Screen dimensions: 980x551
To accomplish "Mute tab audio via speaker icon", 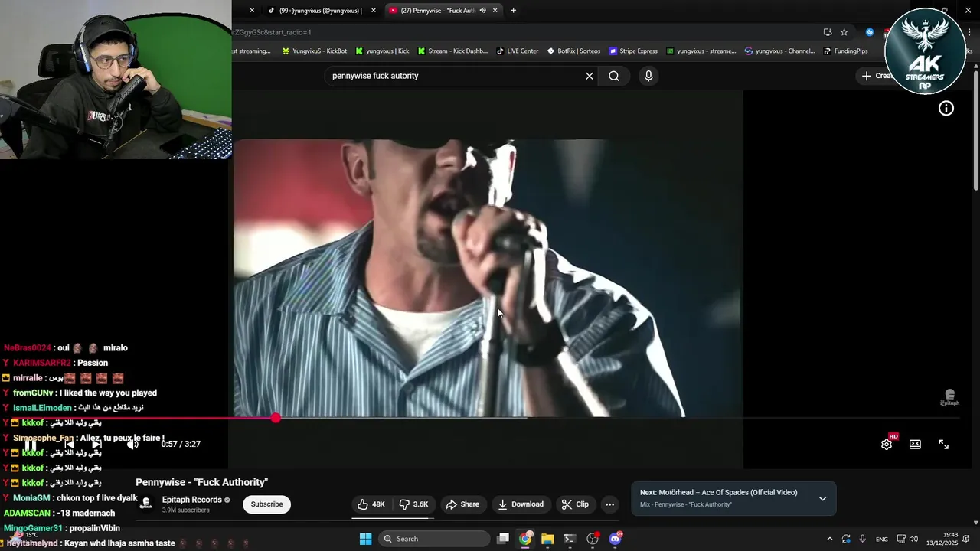I will (482, 11).
